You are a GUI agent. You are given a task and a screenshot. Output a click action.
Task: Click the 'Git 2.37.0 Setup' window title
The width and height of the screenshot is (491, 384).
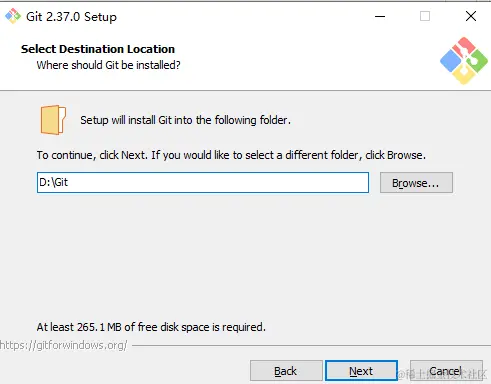pyautogui.click(x=71, y=17)
